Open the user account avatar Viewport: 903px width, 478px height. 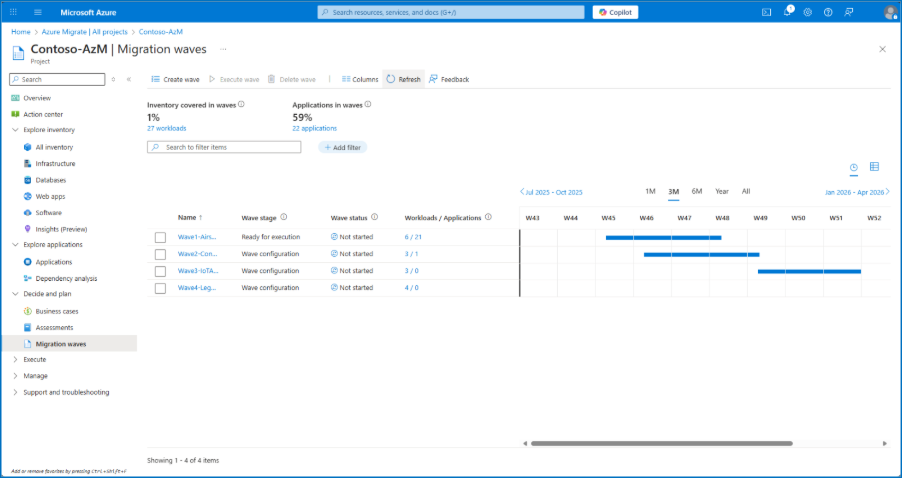click(x=890, y=13)
